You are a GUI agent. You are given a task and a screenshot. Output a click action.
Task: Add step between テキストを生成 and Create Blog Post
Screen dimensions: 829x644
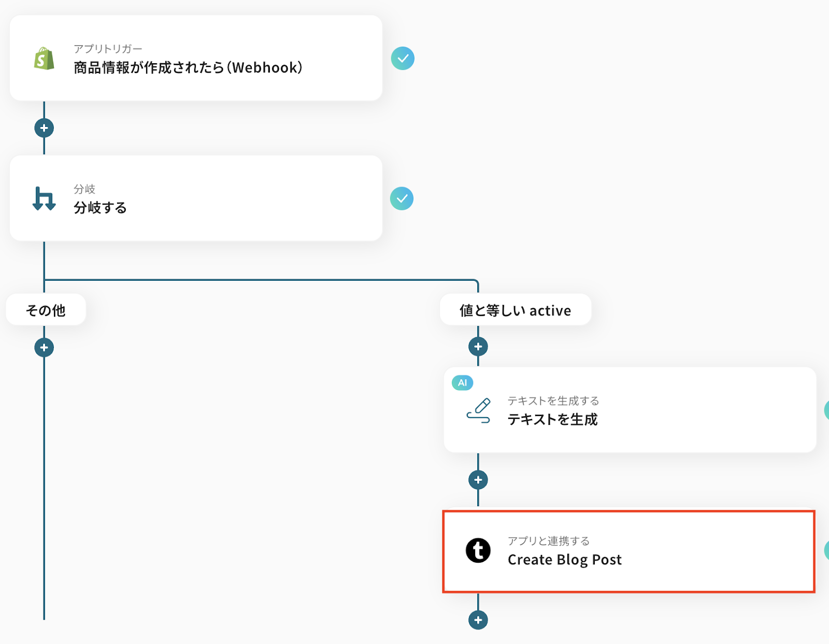tap(478, 480)
